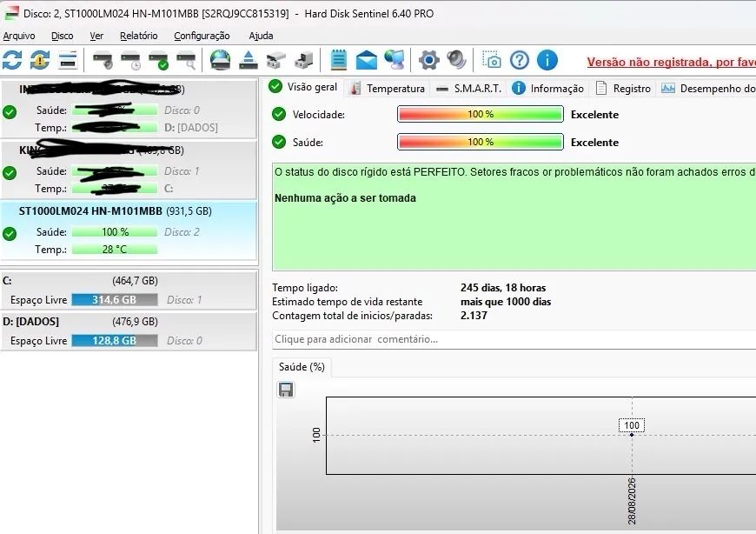Open the Disco menu
Image resolution: width=756 pixels, height=534 pixels.
(x=63, y=36)
